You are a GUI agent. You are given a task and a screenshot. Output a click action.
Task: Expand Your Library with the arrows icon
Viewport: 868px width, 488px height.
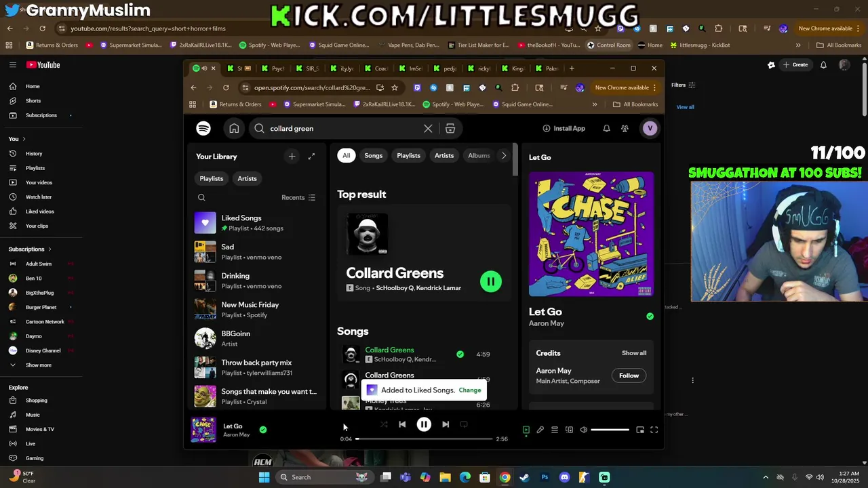pyautogui.click(x=311, y=157)
